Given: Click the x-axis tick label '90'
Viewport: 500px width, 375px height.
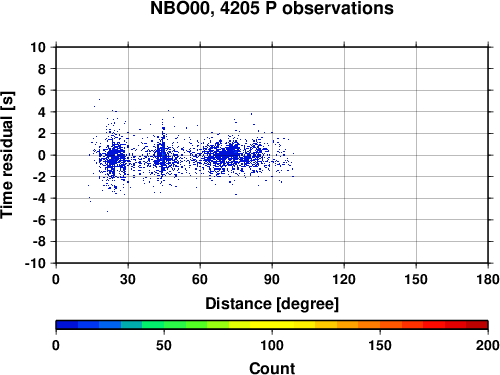Looking at the screenshot, I should (272, 279).
